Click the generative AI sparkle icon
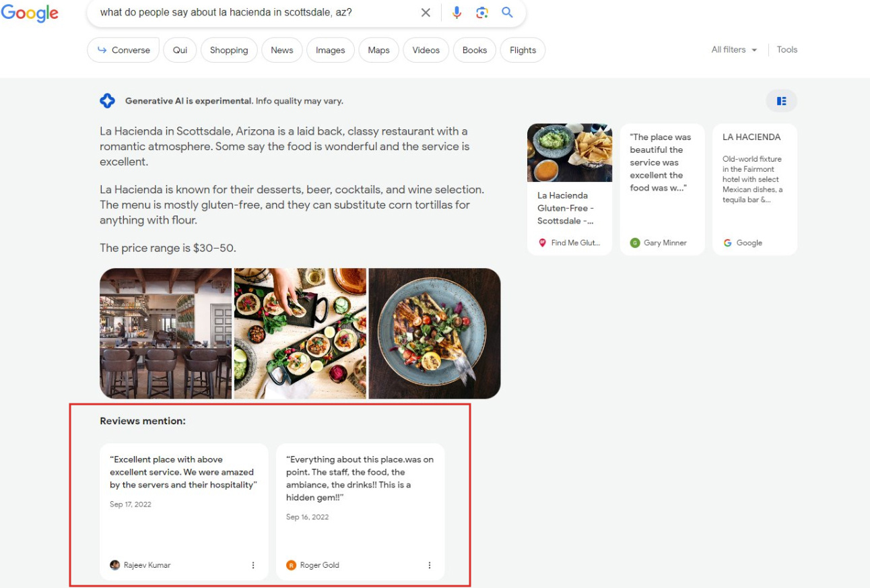 coord(107,101)
